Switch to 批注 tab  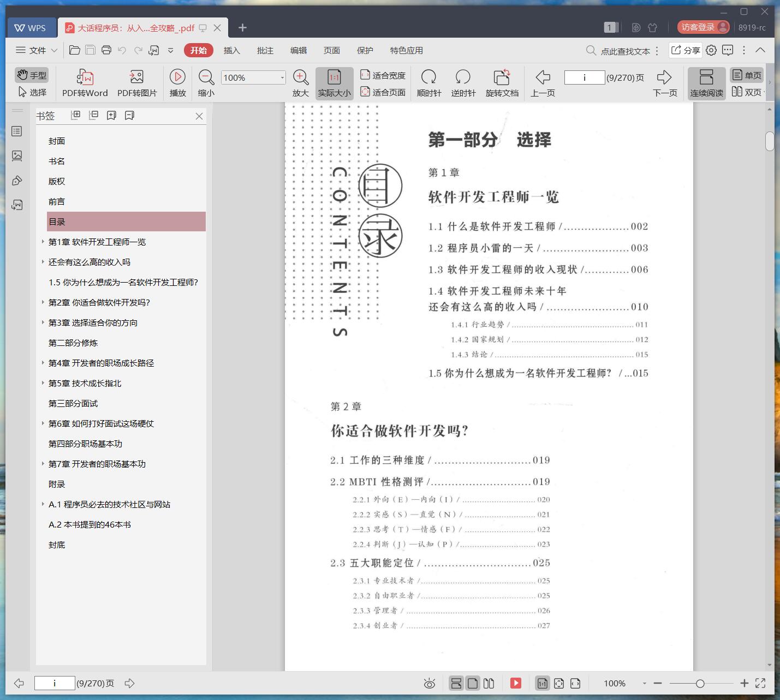tap(265, 50)
